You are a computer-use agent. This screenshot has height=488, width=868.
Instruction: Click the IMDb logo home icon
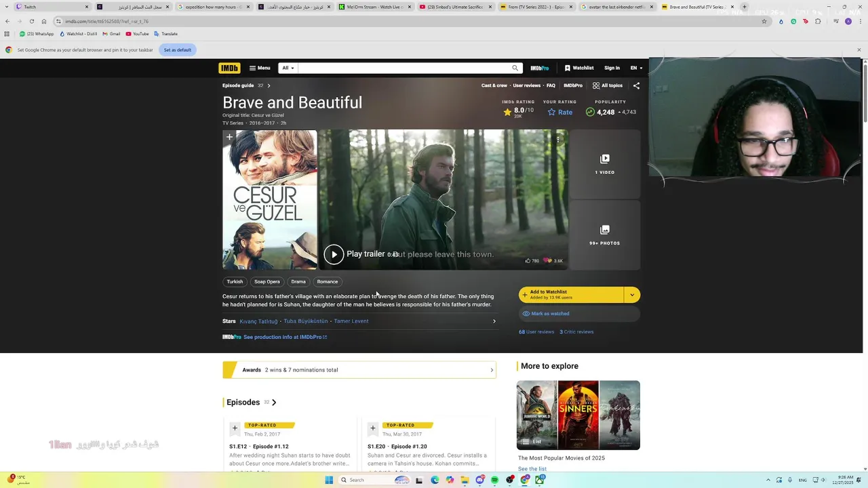click(x=229, y=68)
